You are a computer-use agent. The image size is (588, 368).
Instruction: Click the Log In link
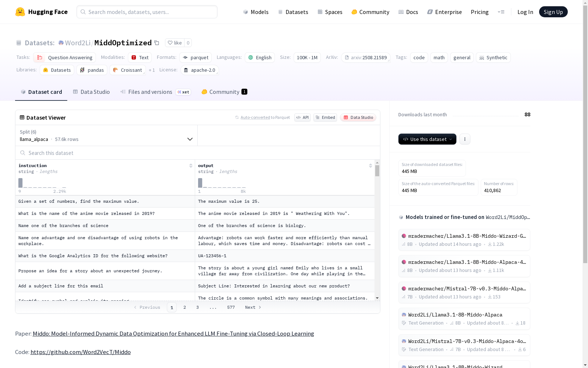click(525, 12)
